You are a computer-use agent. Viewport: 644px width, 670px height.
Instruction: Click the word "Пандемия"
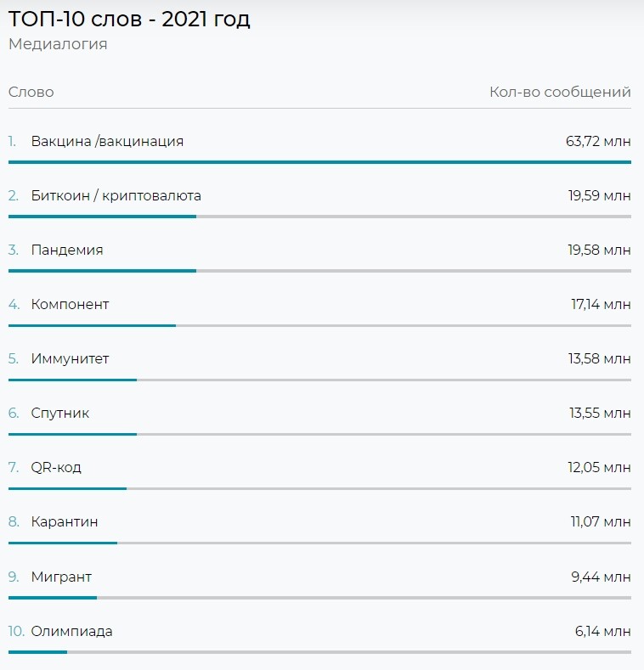(67, 250)
